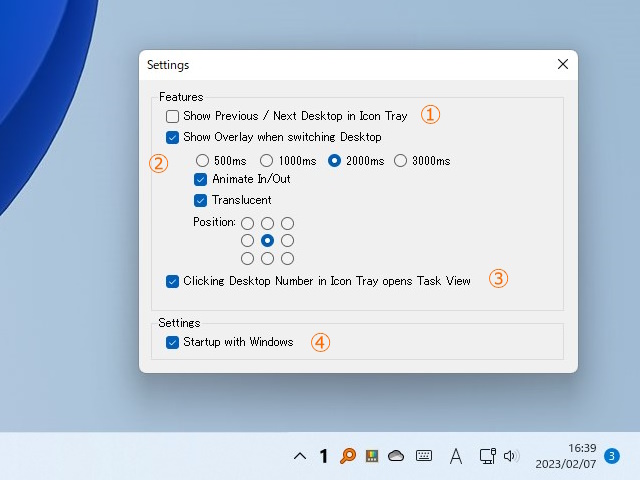Open the touch keyboard tray icon
This screenshot has height=480, width=640.
[x=424, y=456]
